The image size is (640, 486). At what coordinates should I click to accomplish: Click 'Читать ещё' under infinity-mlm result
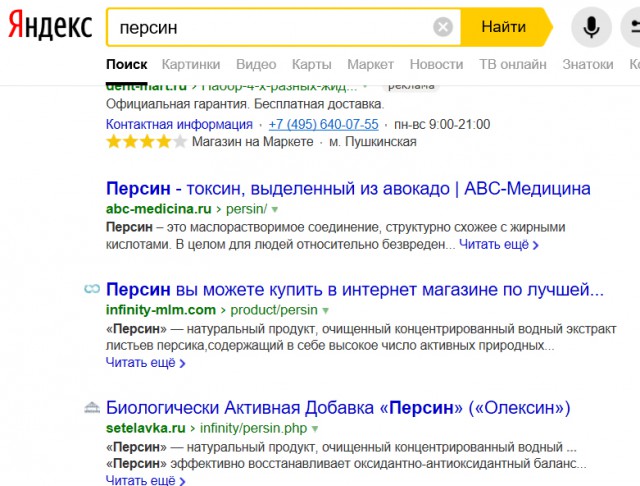[x=145, y=363]
